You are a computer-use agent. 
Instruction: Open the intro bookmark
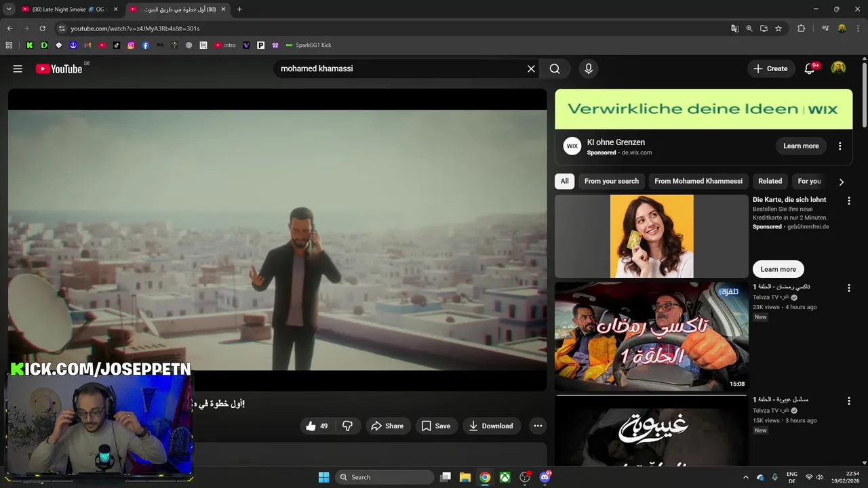pos(225,45)
